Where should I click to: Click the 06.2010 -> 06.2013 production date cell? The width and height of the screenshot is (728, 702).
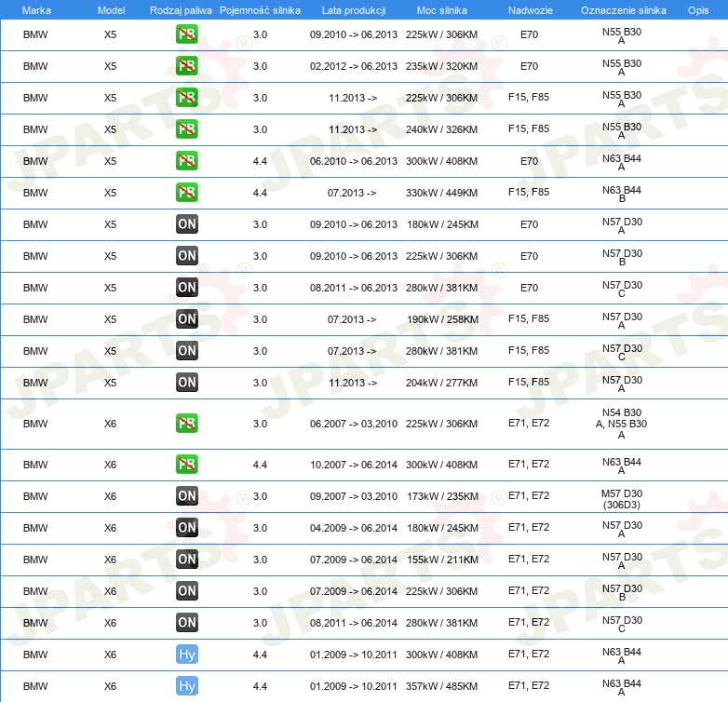pyautogui.click(x=354, y=161)
